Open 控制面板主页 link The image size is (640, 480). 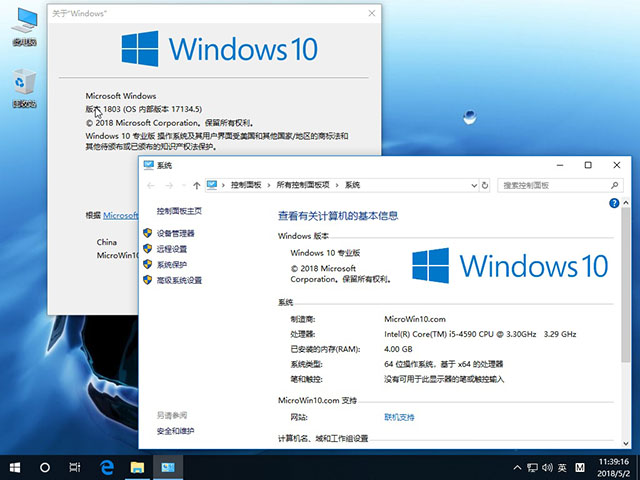click(179, 211)
